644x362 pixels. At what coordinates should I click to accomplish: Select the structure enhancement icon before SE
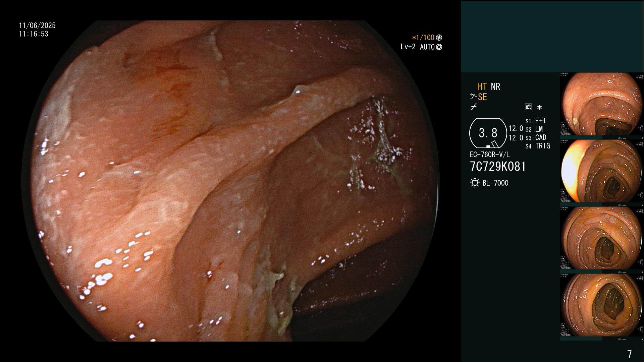pyautogui.click(x=473, y=97)
